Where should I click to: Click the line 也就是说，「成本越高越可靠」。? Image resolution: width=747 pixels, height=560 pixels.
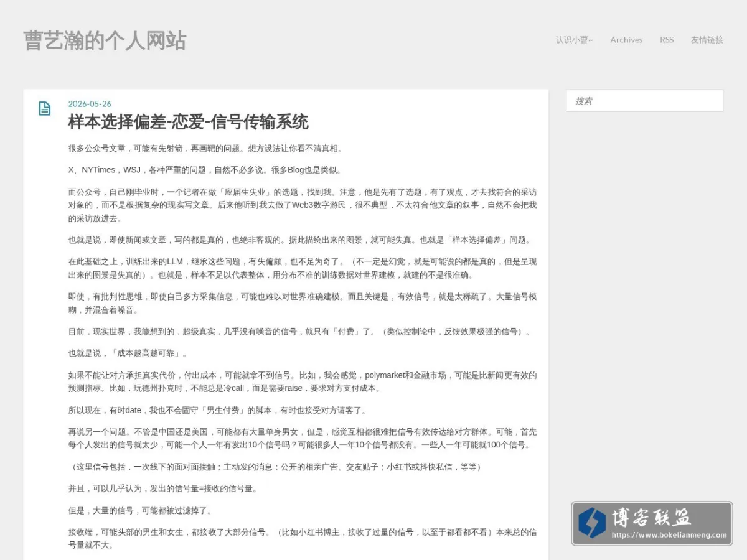point(128,353)
